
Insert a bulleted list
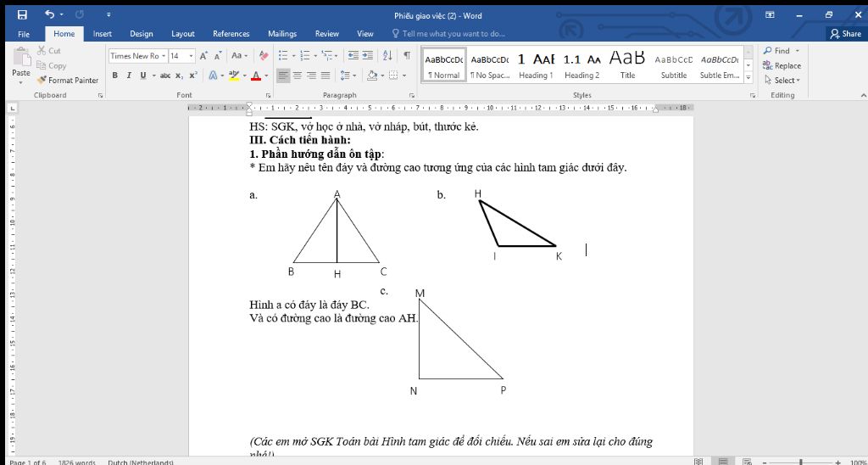click(283, 56)
